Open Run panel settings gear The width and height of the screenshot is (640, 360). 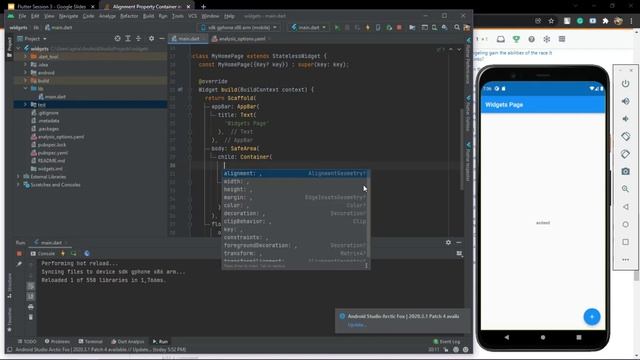(x=448, y=242)
